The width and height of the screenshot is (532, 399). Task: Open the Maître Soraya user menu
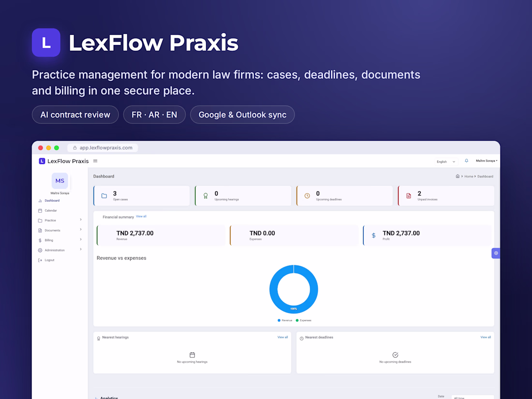pos(487,161)
